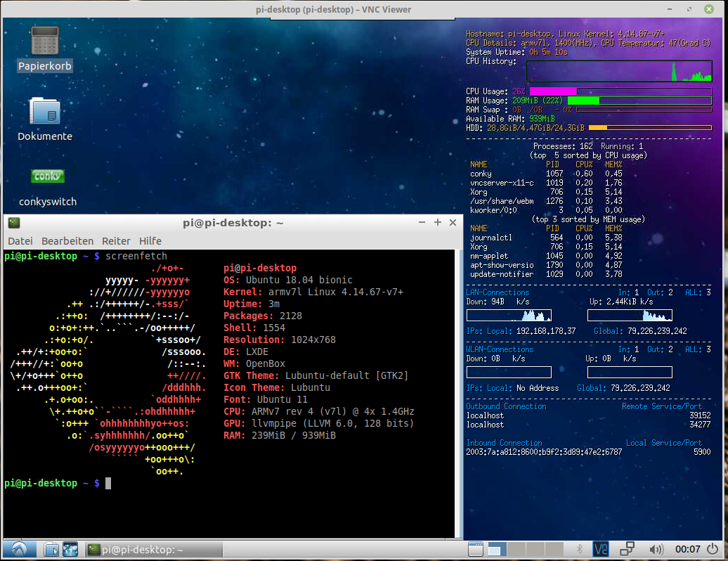728x561 pixels.
Task: Click the Bluetooth tray icon
Action: (580, 549)
